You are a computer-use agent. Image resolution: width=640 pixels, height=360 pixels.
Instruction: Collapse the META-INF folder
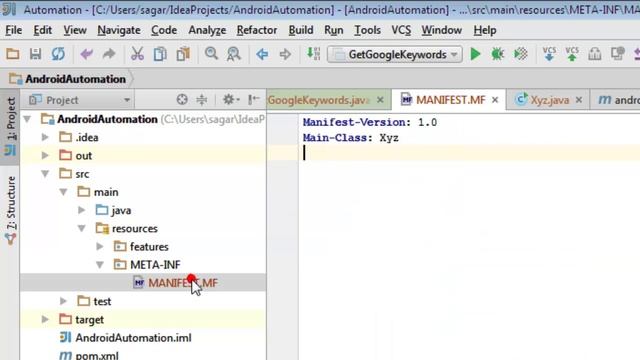point(100,265)
